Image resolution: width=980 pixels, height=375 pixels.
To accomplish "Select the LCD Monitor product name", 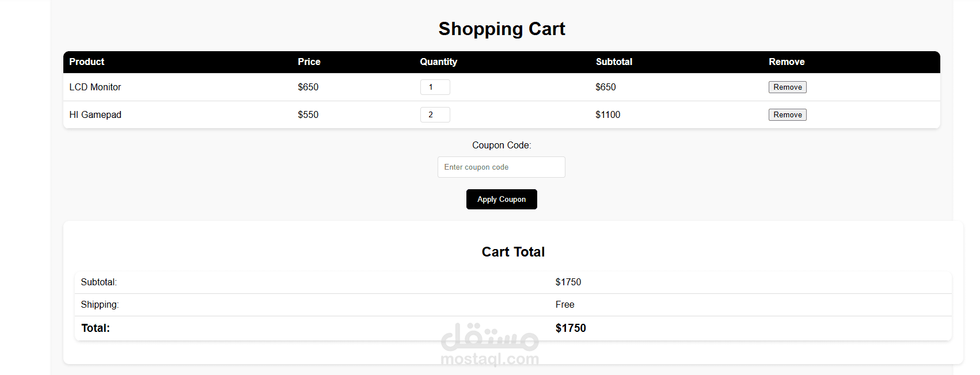I will click(95, 87).
